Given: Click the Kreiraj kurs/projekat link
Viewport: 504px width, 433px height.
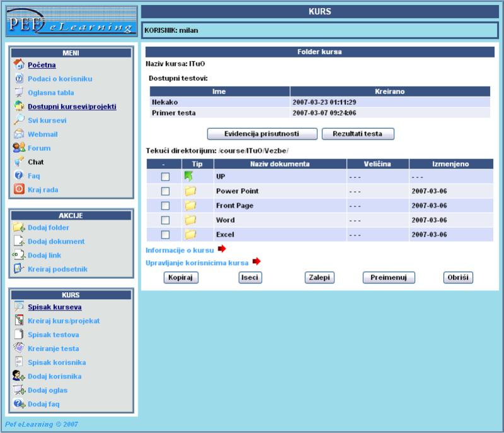Looking at the screenshot, I should pos(64,321).
